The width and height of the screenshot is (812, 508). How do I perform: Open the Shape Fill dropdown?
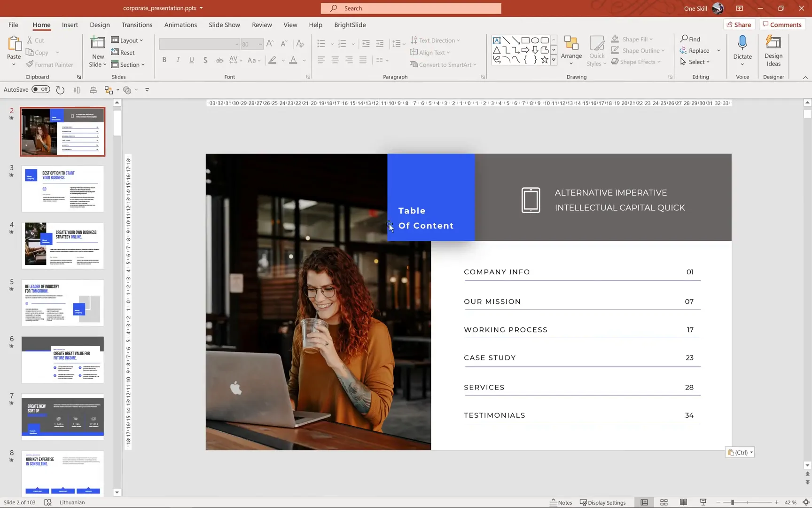(x=651, y=39)
